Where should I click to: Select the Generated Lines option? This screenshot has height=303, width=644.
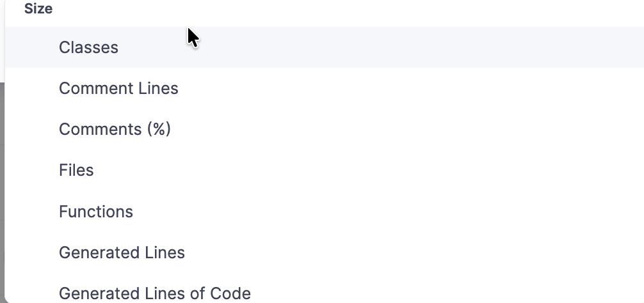coord(122,252)
